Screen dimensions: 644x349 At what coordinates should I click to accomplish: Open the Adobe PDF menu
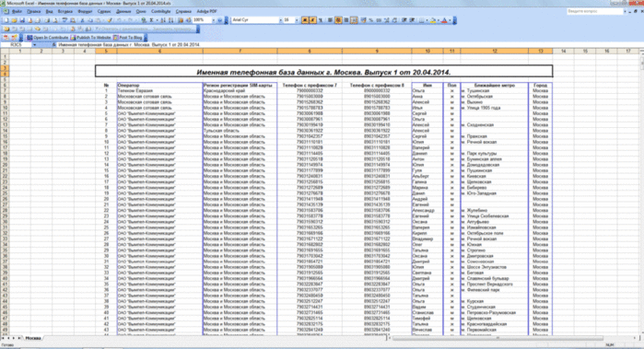tap(206, 11)
